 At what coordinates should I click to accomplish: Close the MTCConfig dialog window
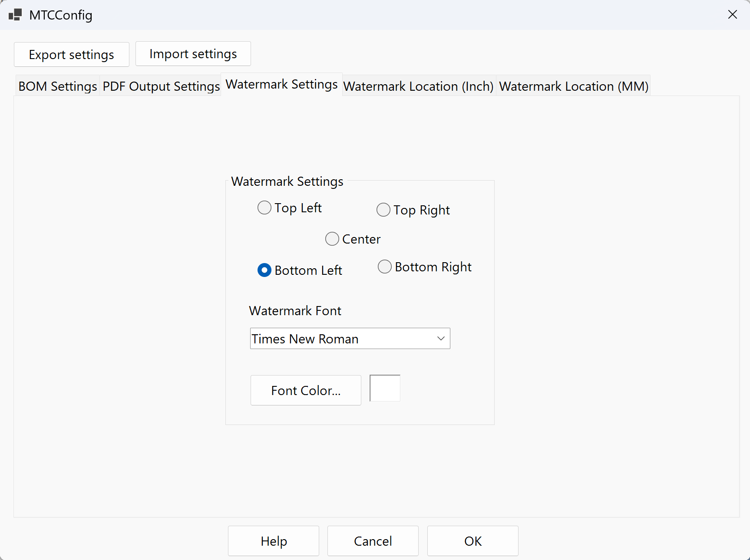(x=732, y=15)
